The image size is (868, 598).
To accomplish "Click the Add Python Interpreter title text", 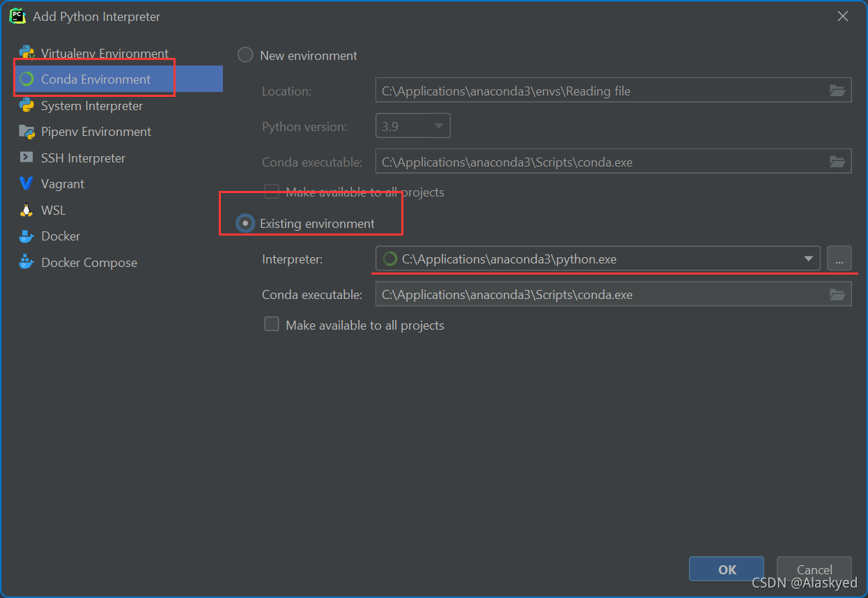I will coord(96,16).
